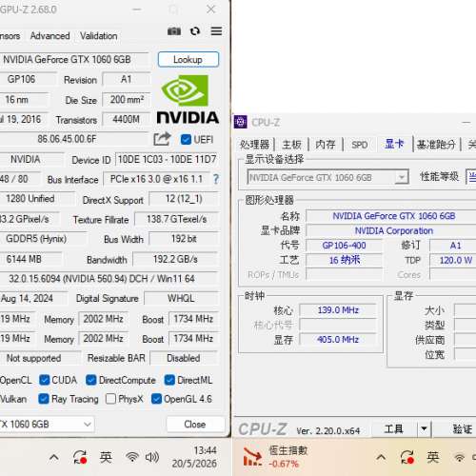Expand CPU-Z display device dropdown

coord(402,177)
